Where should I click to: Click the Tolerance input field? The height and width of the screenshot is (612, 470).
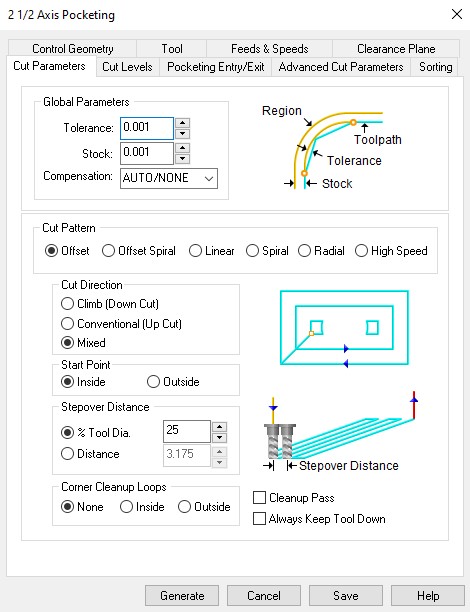point(147,128)
